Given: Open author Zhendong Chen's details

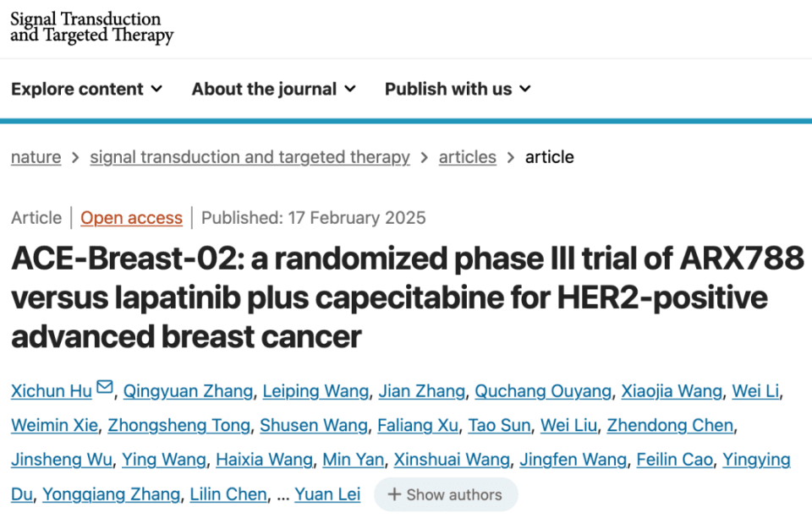Looking at the screenshot, I should coord(670,425).
